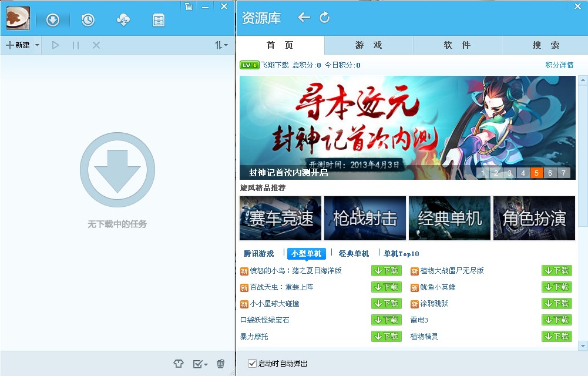Go back with the left arrow icon
The height and width of the screenshot is (376, 588).
click(304, 18)
